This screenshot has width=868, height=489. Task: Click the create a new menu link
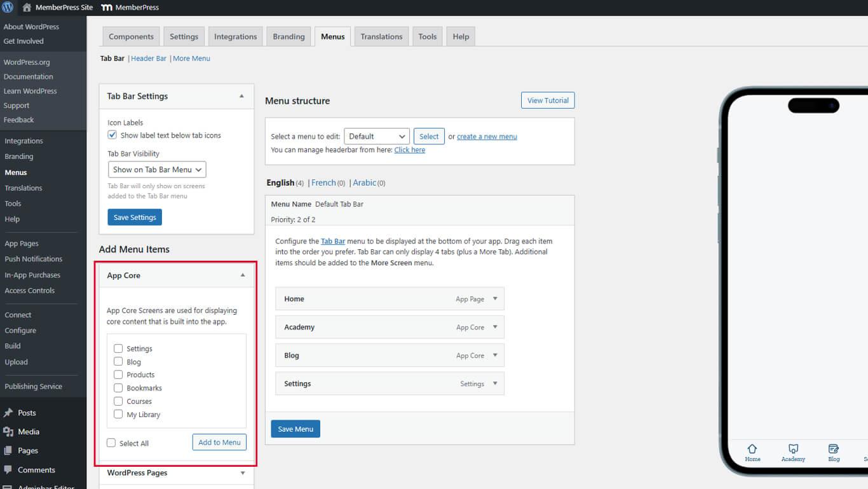(x=487, y=137)
